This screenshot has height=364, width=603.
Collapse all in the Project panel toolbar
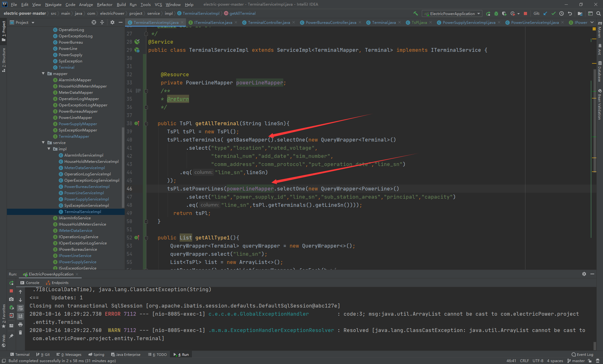point(102,22)
